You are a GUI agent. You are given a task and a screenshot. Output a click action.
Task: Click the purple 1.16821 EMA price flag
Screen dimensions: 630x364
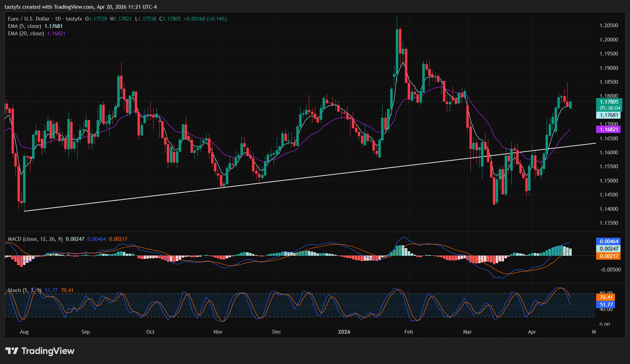pos(609,129)
